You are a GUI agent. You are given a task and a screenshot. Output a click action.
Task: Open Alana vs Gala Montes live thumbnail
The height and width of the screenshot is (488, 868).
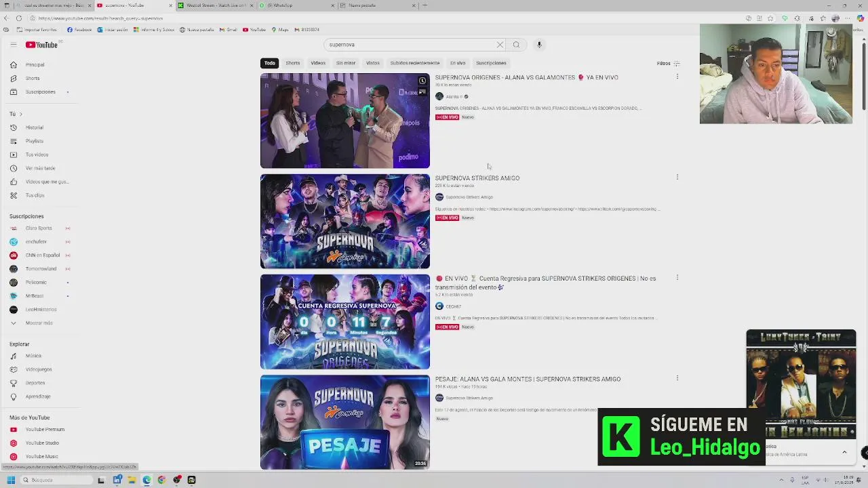[345, 121]
